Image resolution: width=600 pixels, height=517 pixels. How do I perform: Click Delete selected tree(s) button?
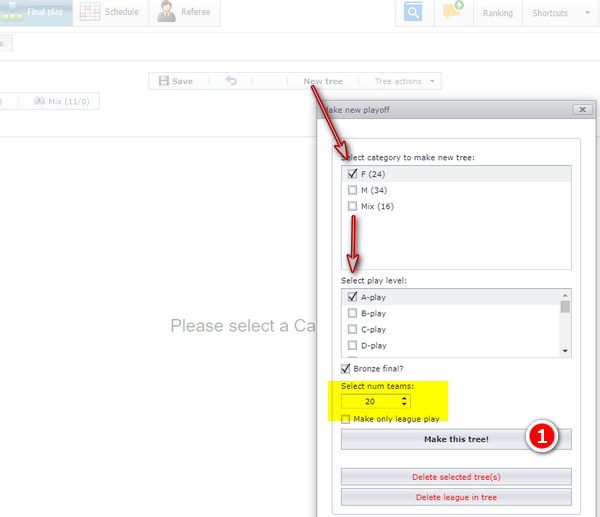pos(456,477)
